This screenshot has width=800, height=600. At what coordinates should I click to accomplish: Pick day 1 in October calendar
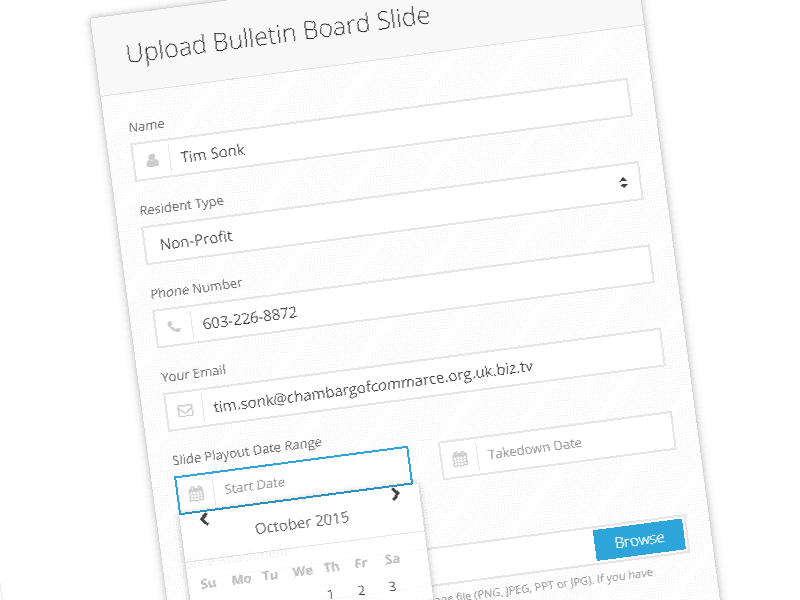(x=330, y=593)
